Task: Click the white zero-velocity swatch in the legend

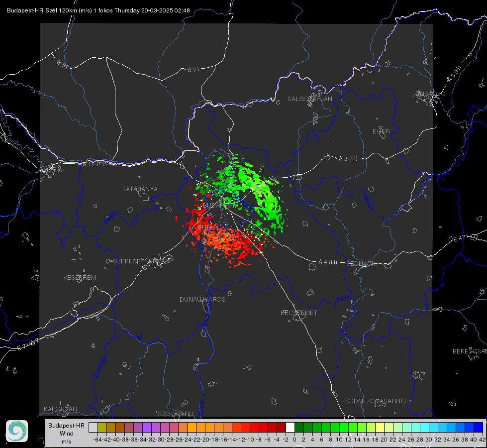Action: pyautogui.click(x=290, y=427)
